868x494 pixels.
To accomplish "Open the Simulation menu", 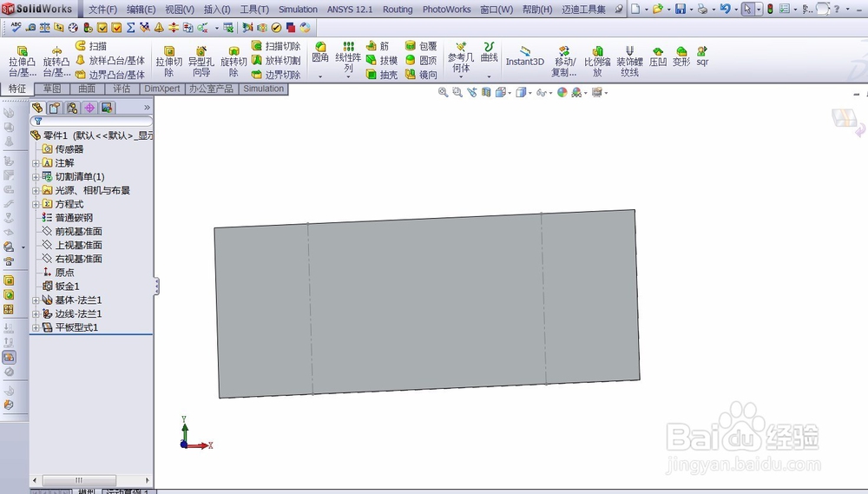I will tap(298, 10).
